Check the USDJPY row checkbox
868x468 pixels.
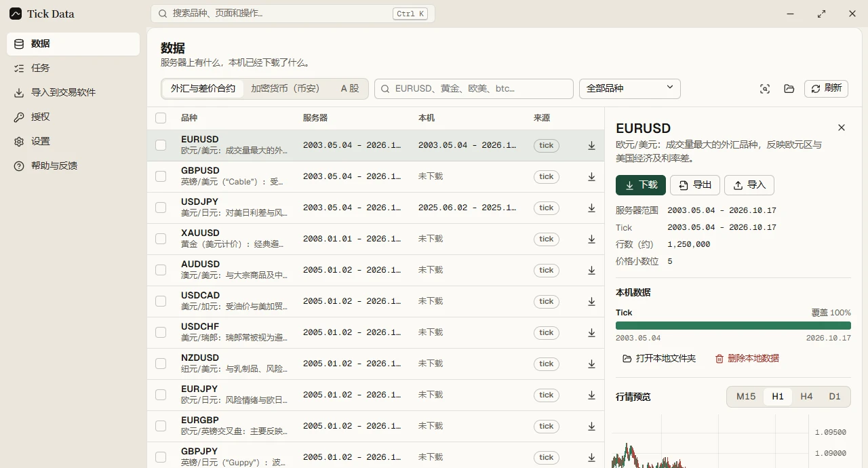(x=161, y=208)
